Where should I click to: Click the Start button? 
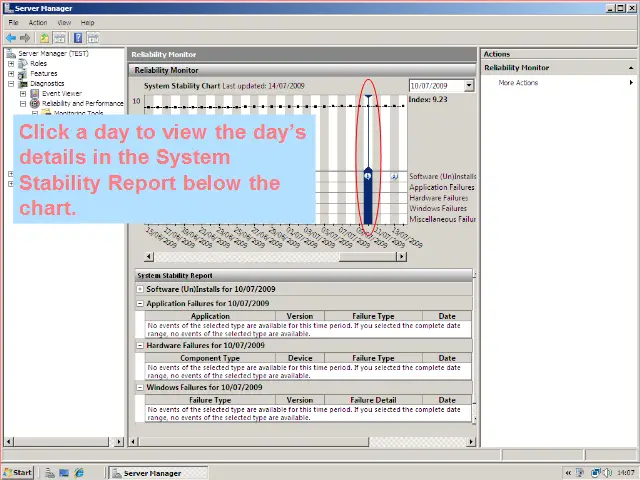(18, 473)
